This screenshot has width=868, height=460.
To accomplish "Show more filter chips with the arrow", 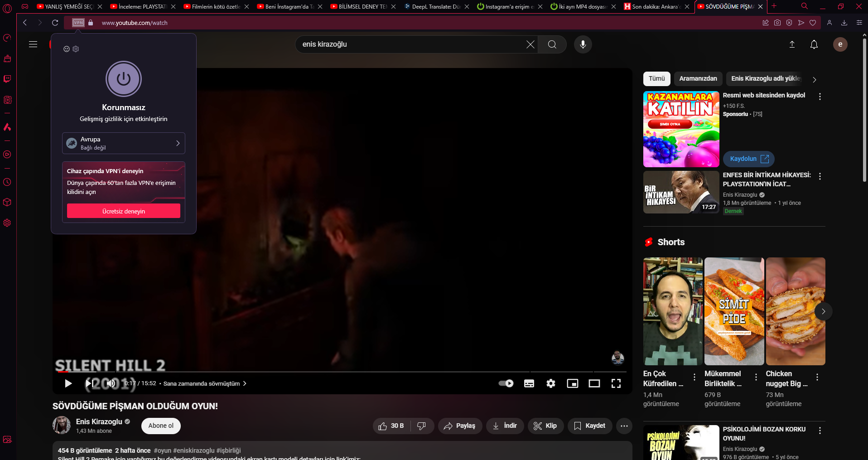I will 815,79.
